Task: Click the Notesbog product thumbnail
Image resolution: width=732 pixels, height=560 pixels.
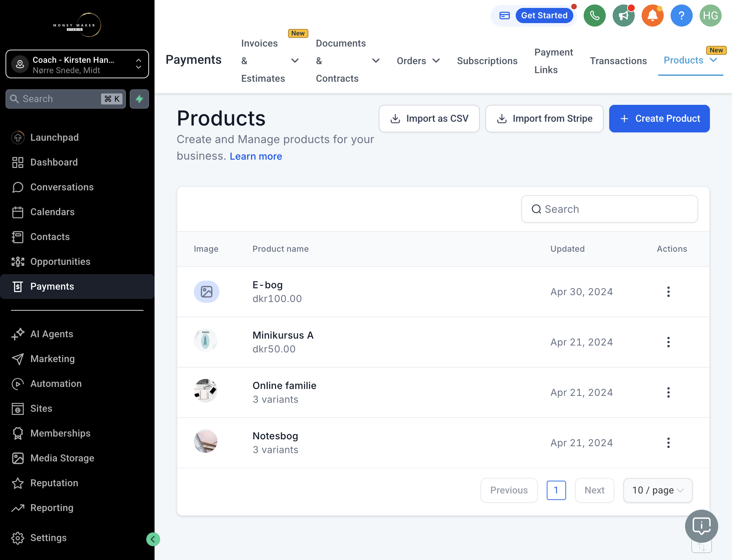Action: 206,441
